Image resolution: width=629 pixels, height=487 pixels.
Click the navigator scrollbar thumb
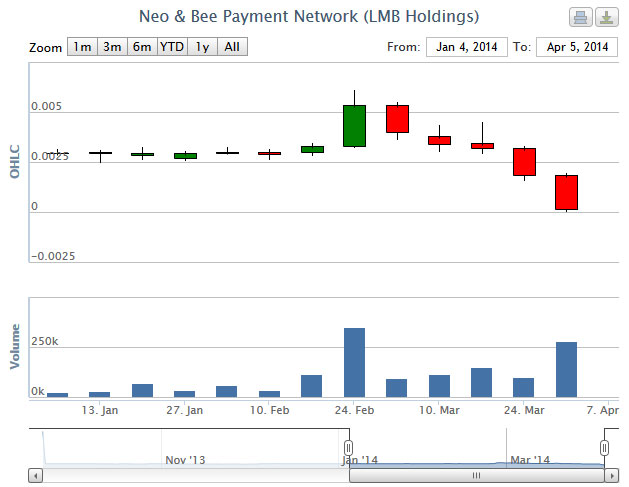pos(477,476)
